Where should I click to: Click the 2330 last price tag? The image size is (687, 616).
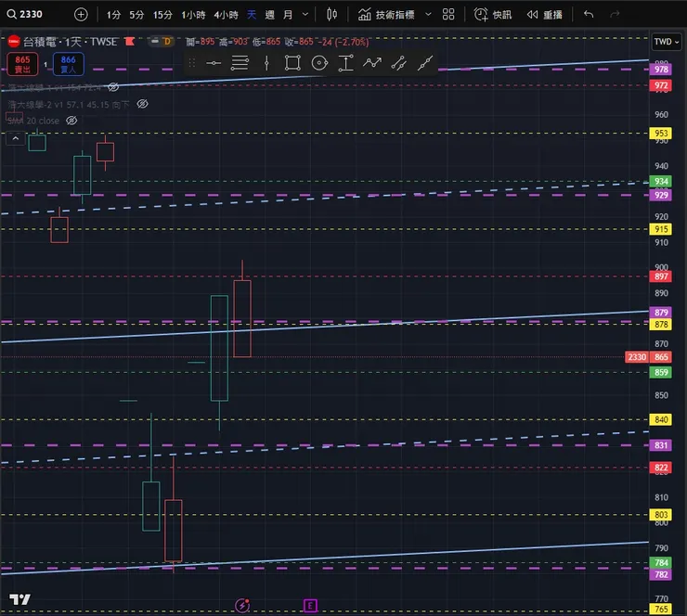tap(637, 357)
